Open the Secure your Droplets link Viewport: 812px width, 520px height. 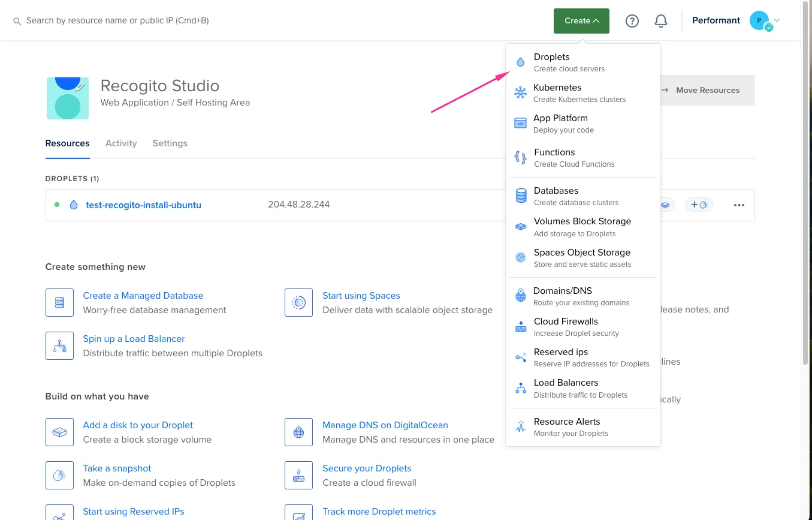[367, 468]
